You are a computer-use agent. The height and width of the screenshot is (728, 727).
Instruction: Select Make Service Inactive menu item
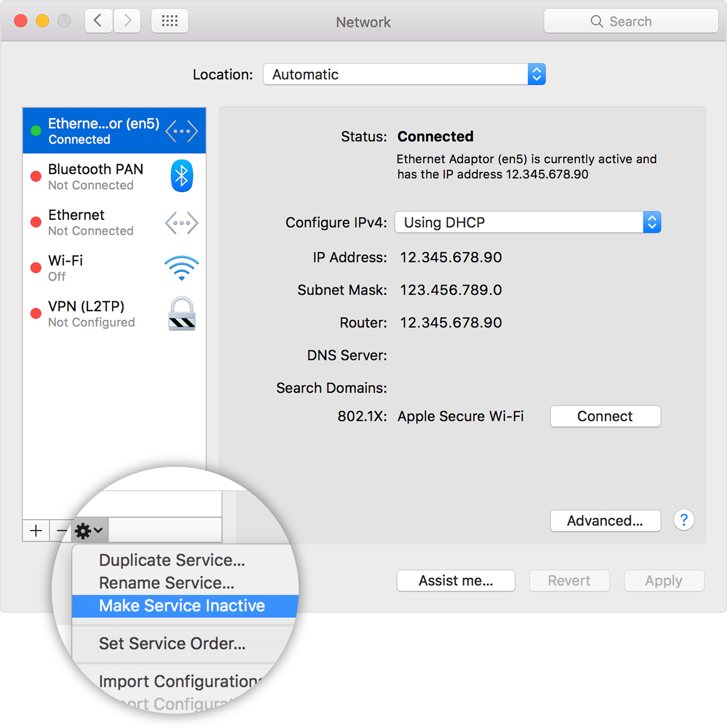185,606
